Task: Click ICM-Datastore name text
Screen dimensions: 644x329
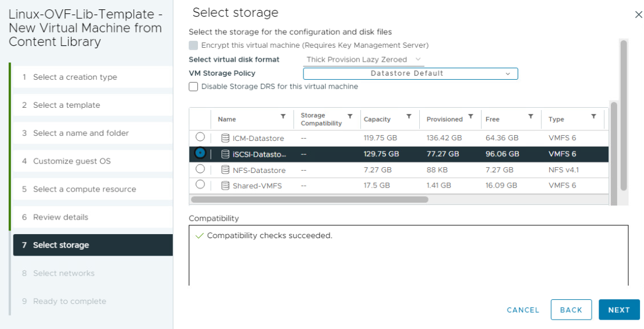Action: pos(258,139)
